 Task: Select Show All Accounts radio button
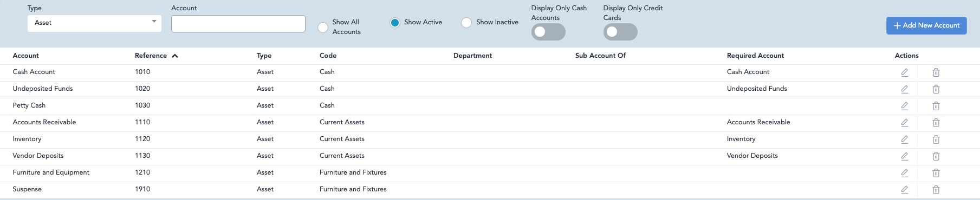(323, 27)
